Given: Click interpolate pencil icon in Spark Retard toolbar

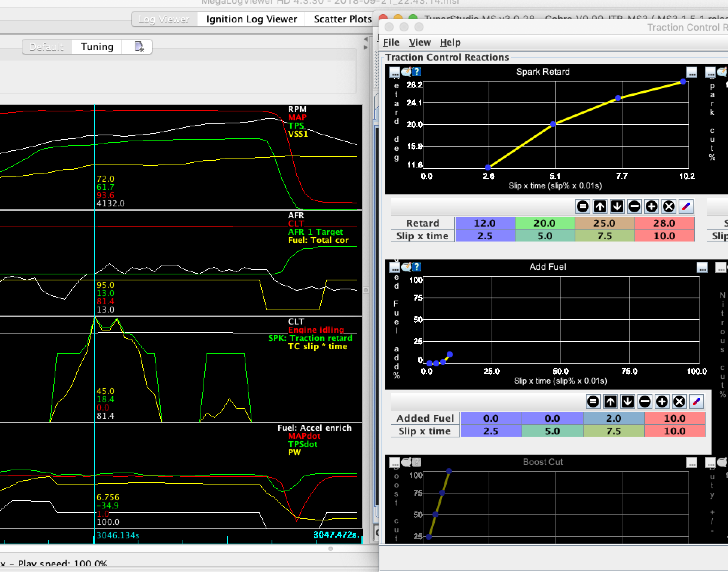Looking at the screenshot, I should tap(686, 206).
